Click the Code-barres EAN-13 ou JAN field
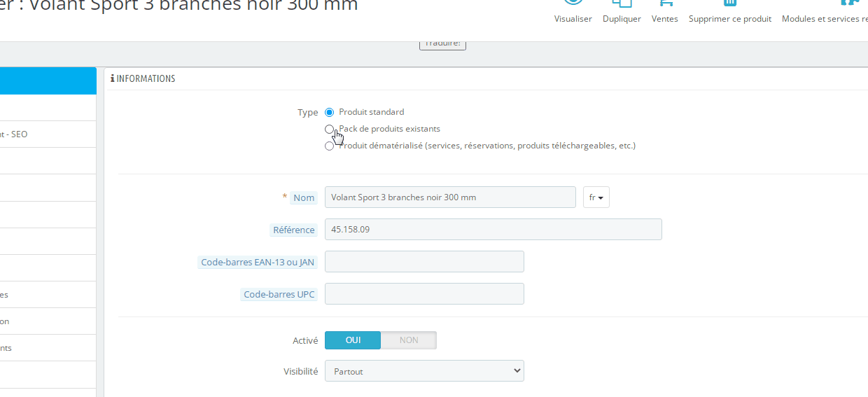Screen dimensions: 868x397 point(424,261)
